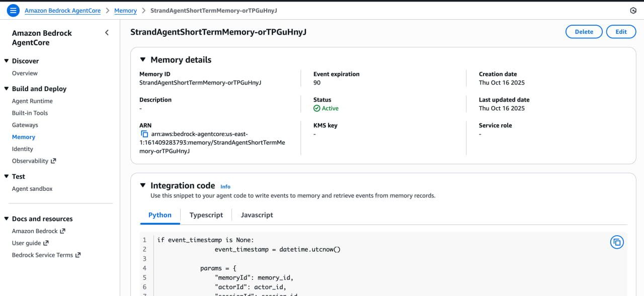Screen dimensions: 644x296
Task: Click the Edit button
Action: pos(621,32)
